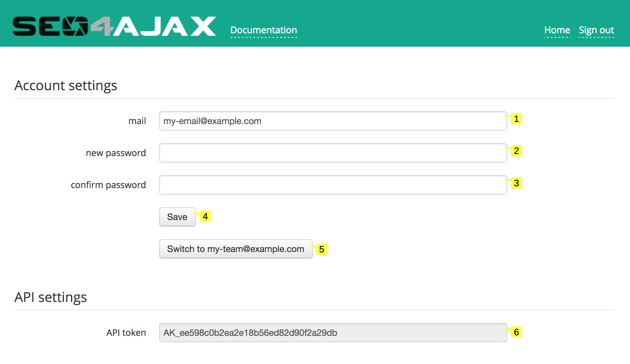Select the API token value
The image size is (630, 364).
(x=333, y=333)
